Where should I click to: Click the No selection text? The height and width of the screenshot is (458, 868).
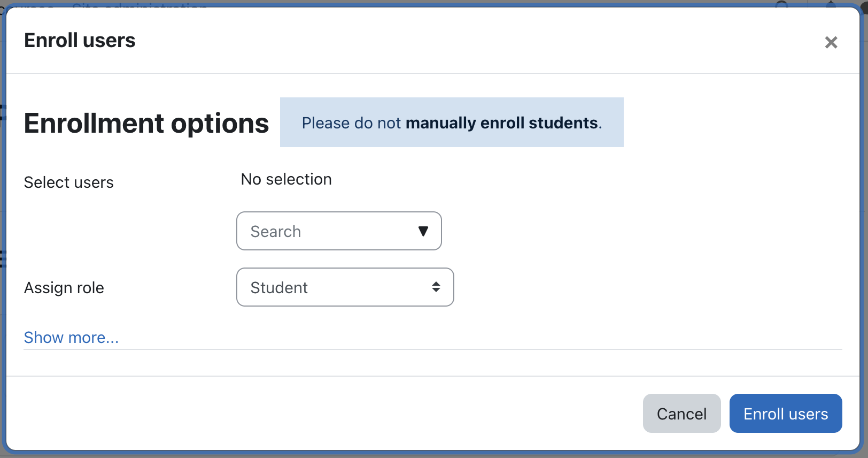tap(286, 179)
